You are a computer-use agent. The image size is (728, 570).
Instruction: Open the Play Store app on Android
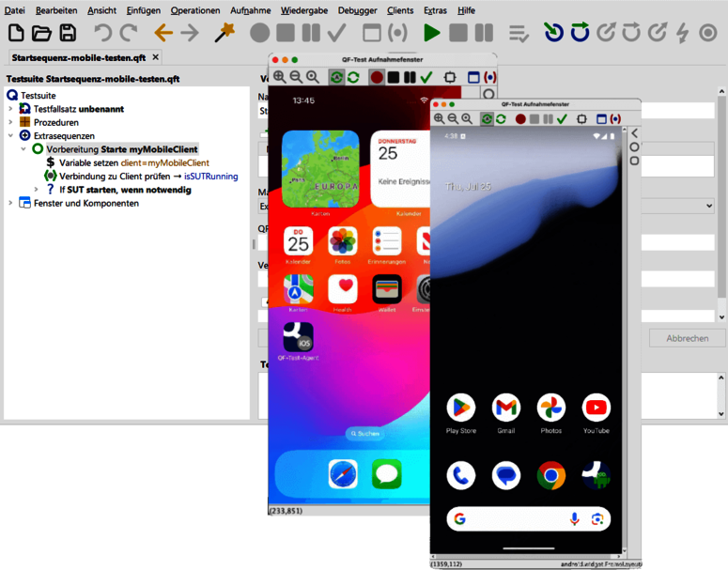pyautogui.click(x=460, y=408)
